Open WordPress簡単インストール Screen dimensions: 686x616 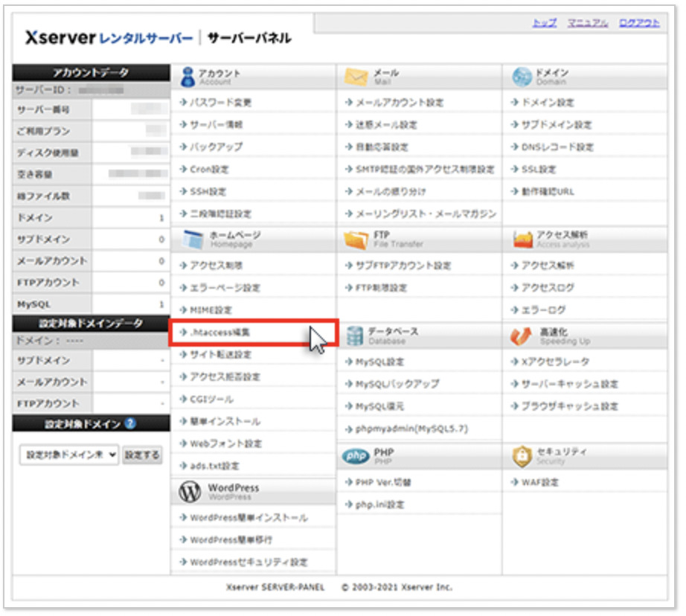point(249,518)
